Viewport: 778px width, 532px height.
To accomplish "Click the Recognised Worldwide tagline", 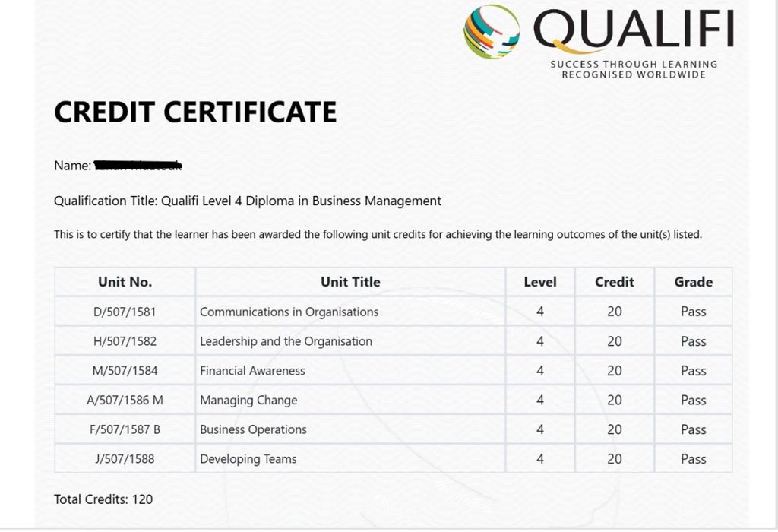I will pyautogui.click(x=634, y=75).
